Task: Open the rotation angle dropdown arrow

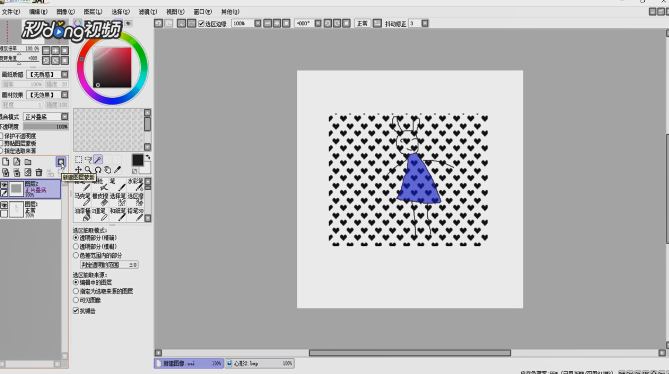Action: (x=318, y=23)
